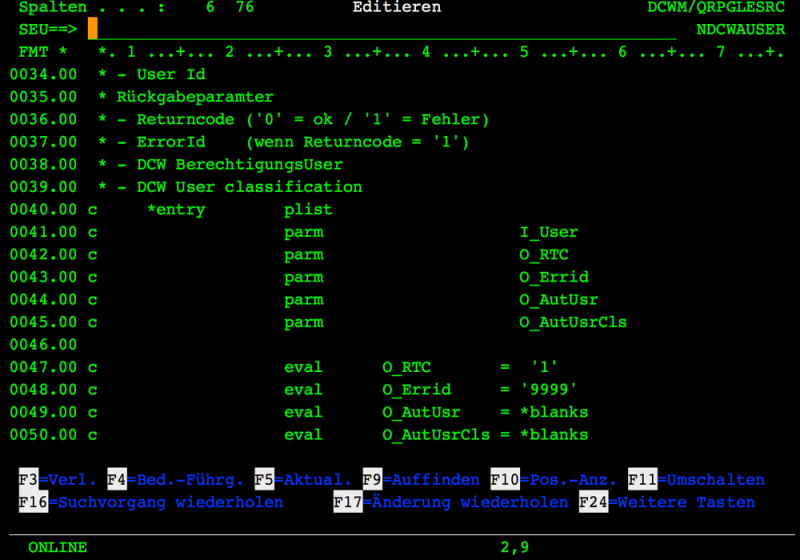Click the F10=Pos.-Anz. cursor key

554,480
